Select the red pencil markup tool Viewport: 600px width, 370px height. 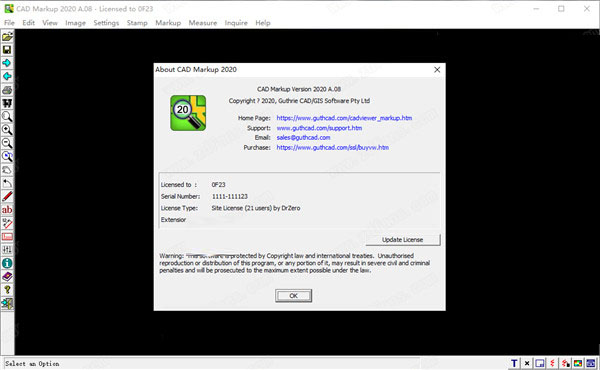click(x=7, y=196)
